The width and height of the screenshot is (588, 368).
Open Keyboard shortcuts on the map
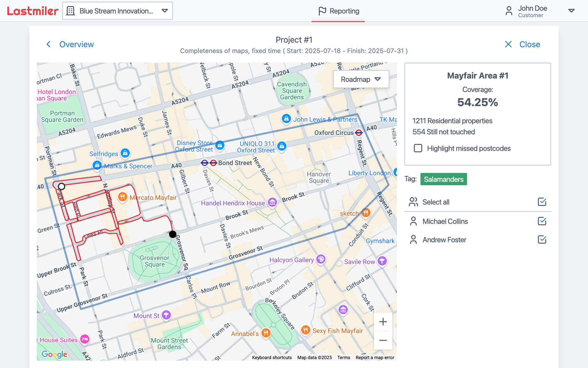(272, 358)
